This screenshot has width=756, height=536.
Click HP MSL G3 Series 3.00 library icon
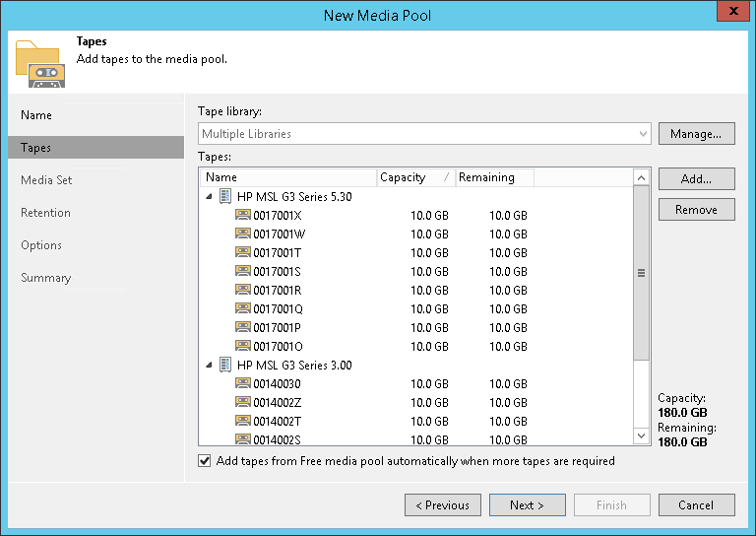point(225,365)
